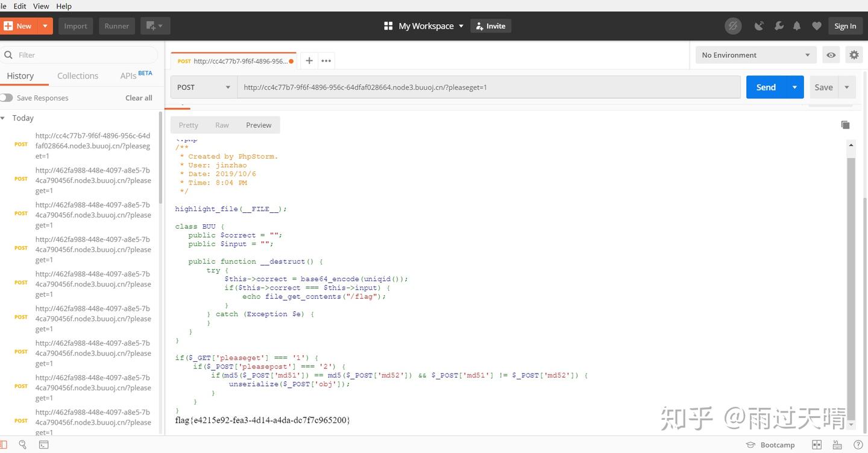Copy response using the clipboard icon
The image size is (868, 453).
click(845, 125)
